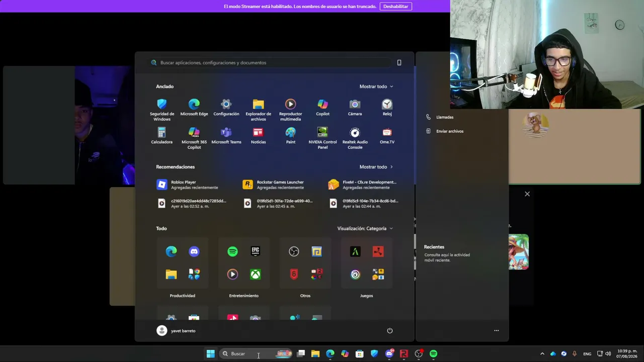Switch input language from ENG
The image size is (644, 362).
pyautogui.click(x=587, y=354)
